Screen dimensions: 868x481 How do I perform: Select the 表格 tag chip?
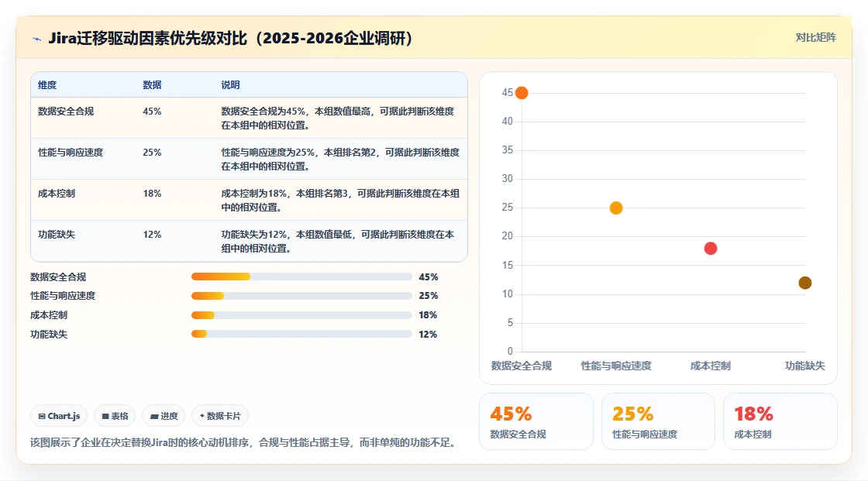pyautogui.click(x=115, y=416)
